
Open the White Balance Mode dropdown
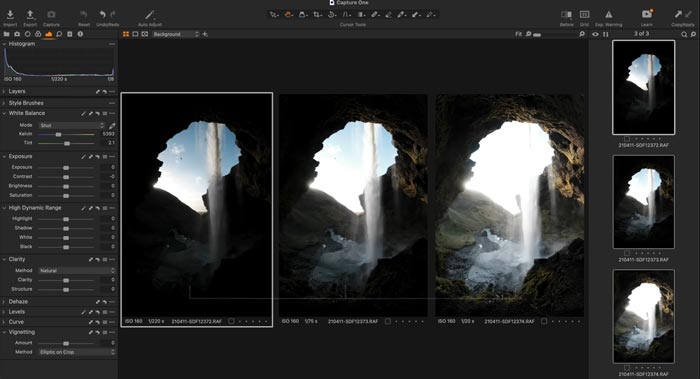[x=71, y=125]
